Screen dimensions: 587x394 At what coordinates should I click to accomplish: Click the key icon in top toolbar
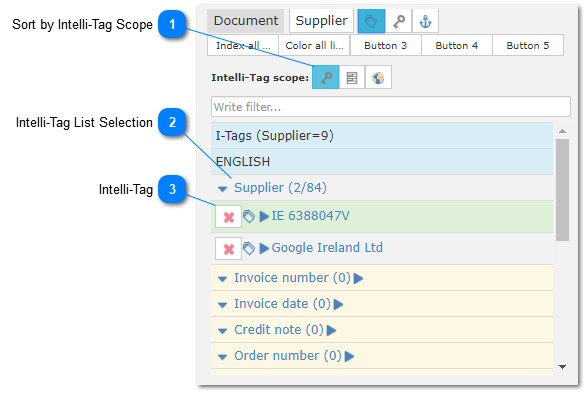399,21
